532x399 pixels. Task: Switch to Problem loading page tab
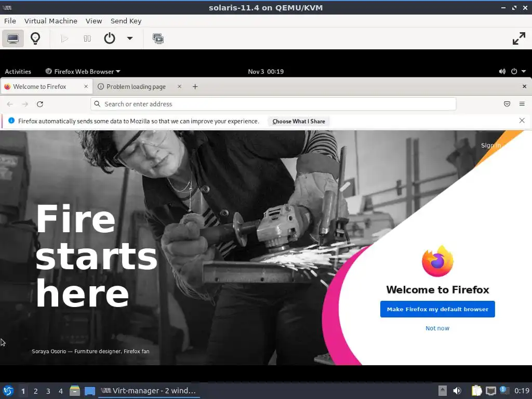pyautogui.click(x=136, y=87)
